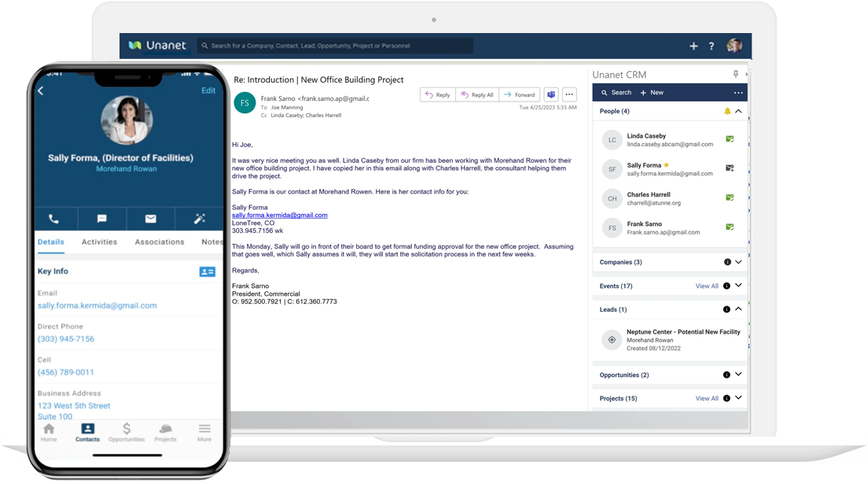
Task: Open the Associations tab on the phone
Action: pyautogui.click(x=160, y=242)
